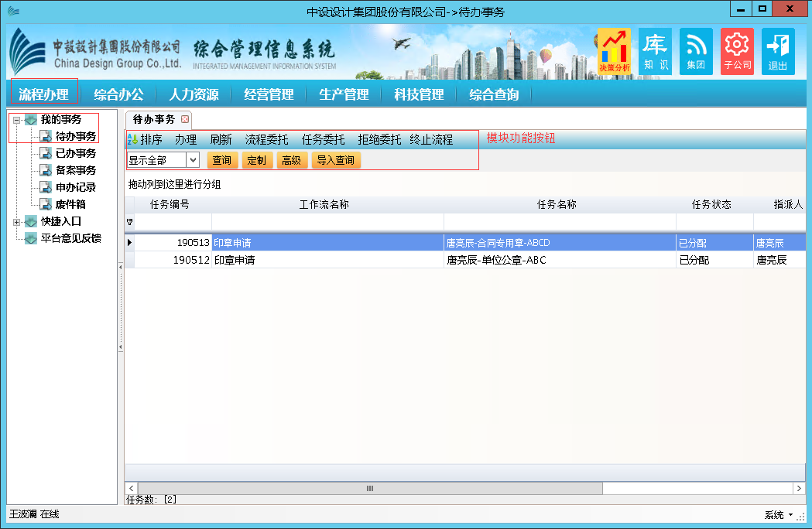
Task: Select 平台意见反馈 in the tree
Action: coord(71,239)
